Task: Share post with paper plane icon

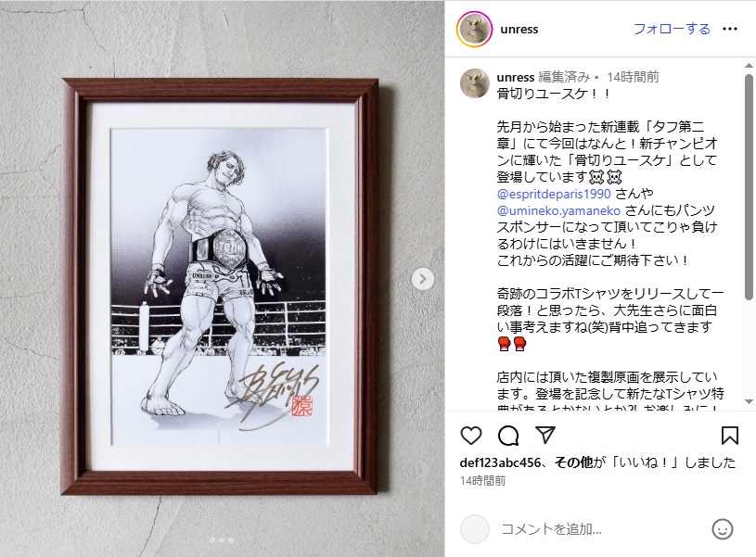Action: (545, 435)
